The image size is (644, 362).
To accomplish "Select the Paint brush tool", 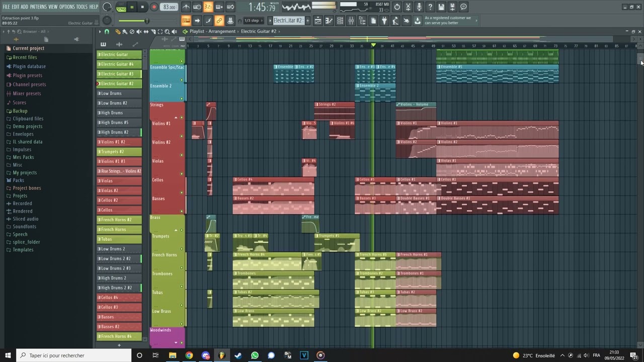I will (125, 31).
